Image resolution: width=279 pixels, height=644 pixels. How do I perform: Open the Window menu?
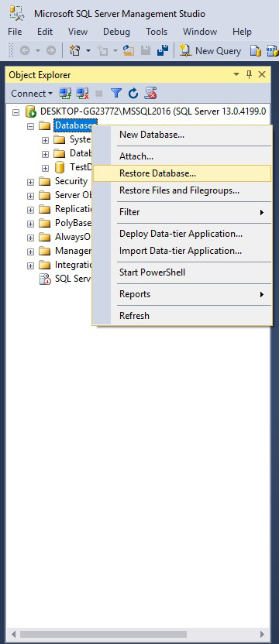[x=200, y=32]
